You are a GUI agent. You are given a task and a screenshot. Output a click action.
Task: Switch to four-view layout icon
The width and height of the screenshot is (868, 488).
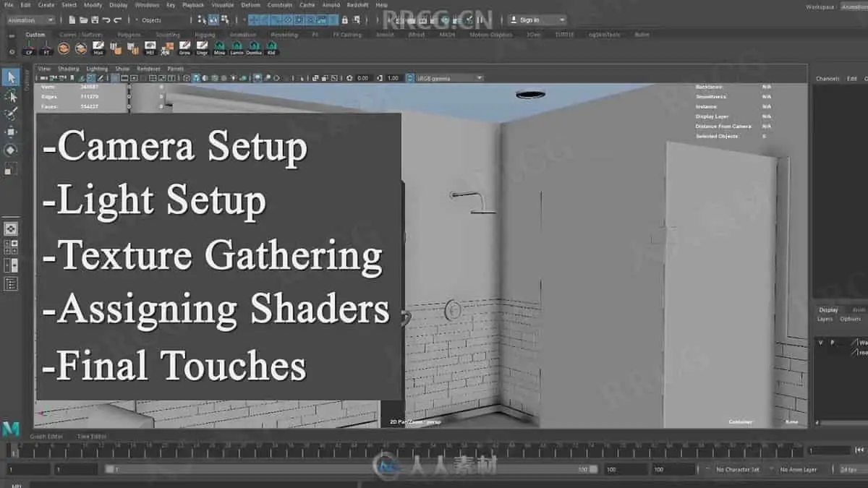click(x=11, y=247)
